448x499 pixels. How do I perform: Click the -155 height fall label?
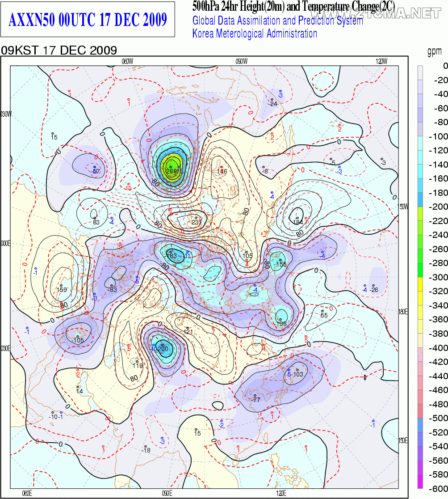tap(280, 265)
